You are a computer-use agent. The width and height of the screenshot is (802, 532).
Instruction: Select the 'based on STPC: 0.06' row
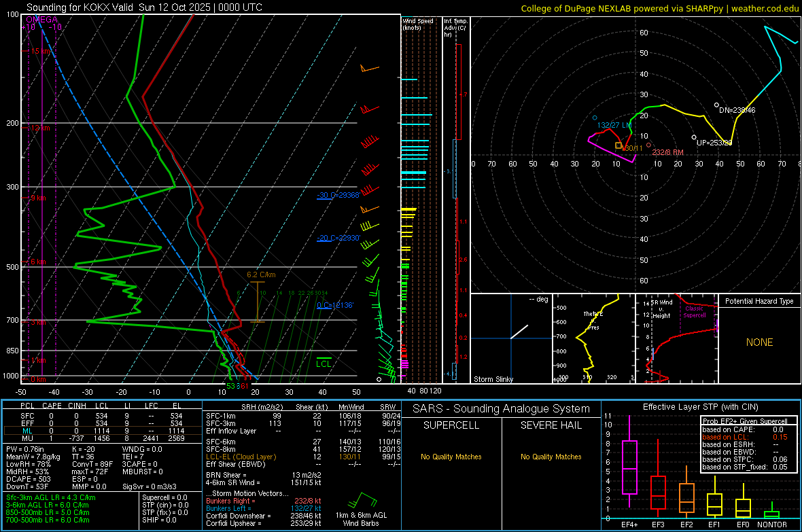[745, 459]
